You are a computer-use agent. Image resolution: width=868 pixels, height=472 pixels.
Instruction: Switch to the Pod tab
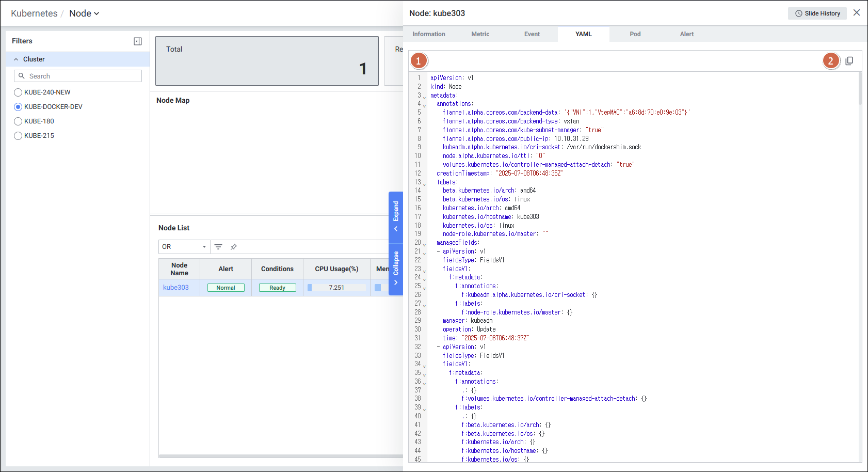pyautogui.click(x=635, y=34)
